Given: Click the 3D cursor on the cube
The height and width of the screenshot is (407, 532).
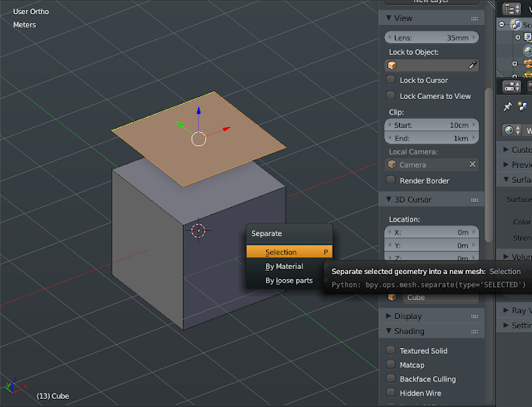Looking at the screenshot, I should pos(199,231).
